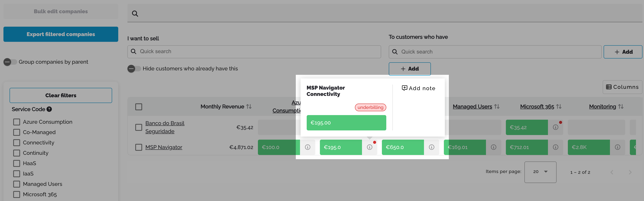Click the €169.01 Managed Users cell
The image size is (644, 201).
click(465, 147)
